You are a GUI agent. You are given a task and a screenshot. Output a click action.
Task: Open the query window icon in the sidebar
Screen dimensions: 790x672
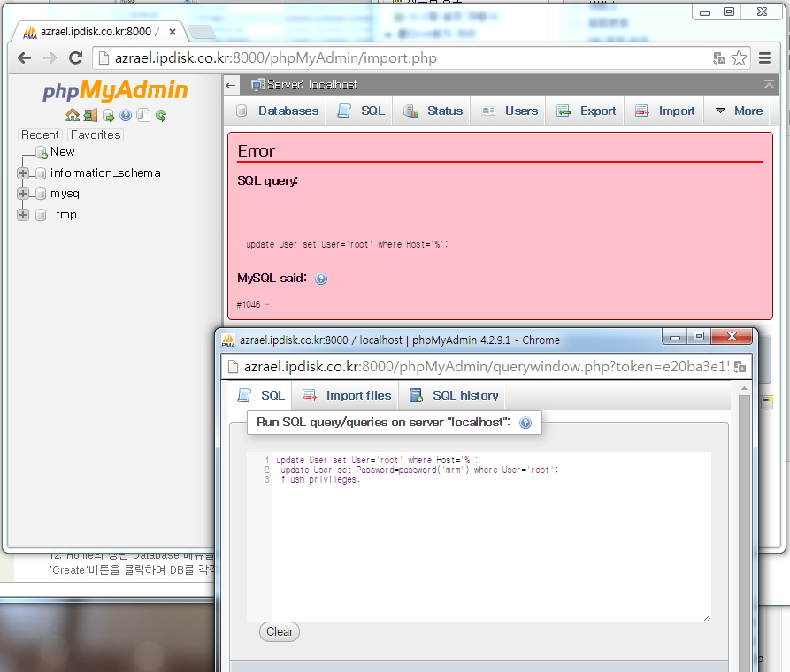[x=108, y=116]
